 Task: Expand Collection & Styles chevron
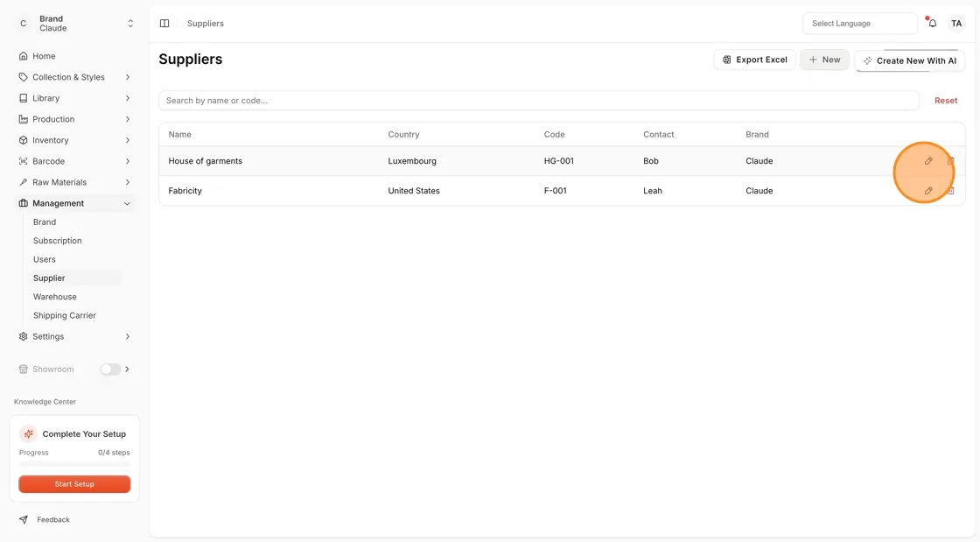click(128, 78)
